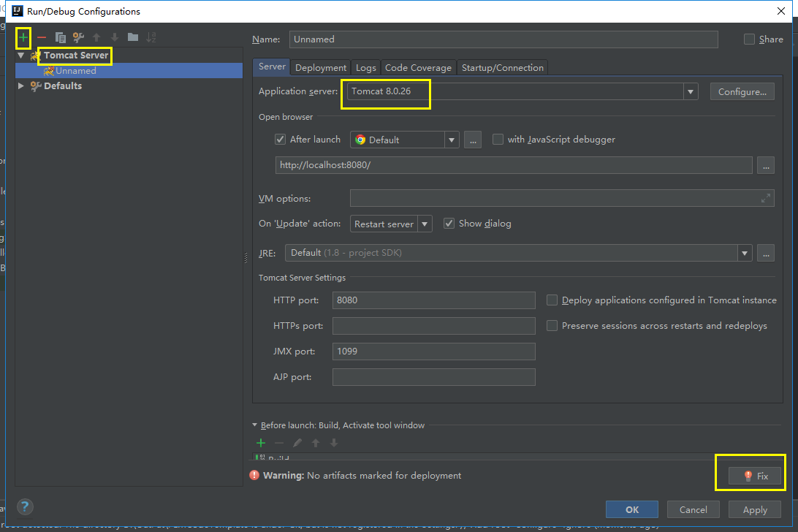The width and height of the screenshot is (798, 532).
Task: Switch to the Deployment tab
Action: pos(321,68)
